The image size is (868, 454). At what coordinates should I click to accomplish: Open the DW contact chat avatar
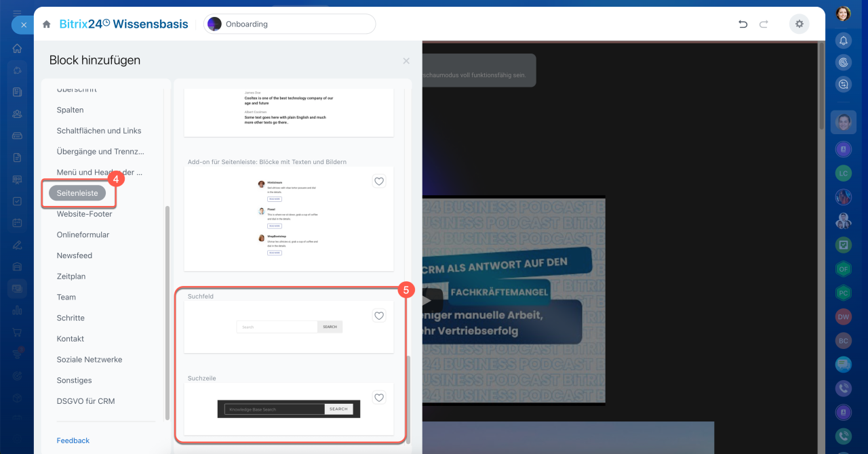(x=844, y=316)
